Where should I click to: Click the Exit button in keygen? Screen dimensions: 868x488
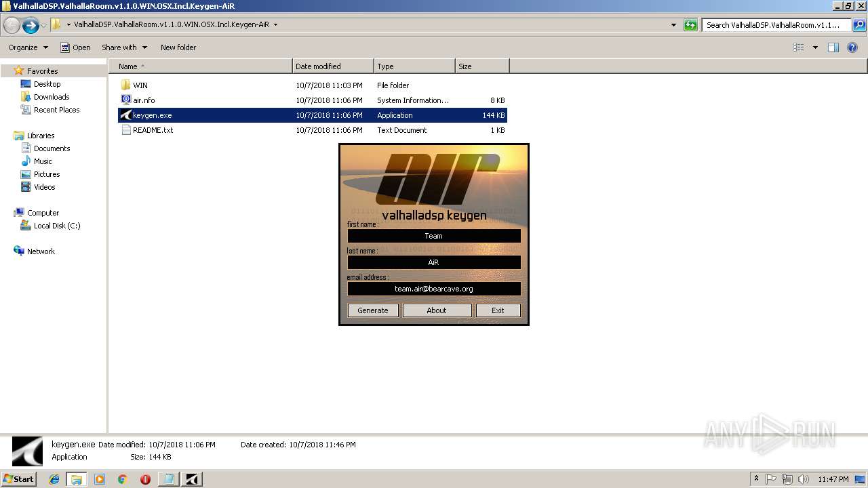coord(498,310)
